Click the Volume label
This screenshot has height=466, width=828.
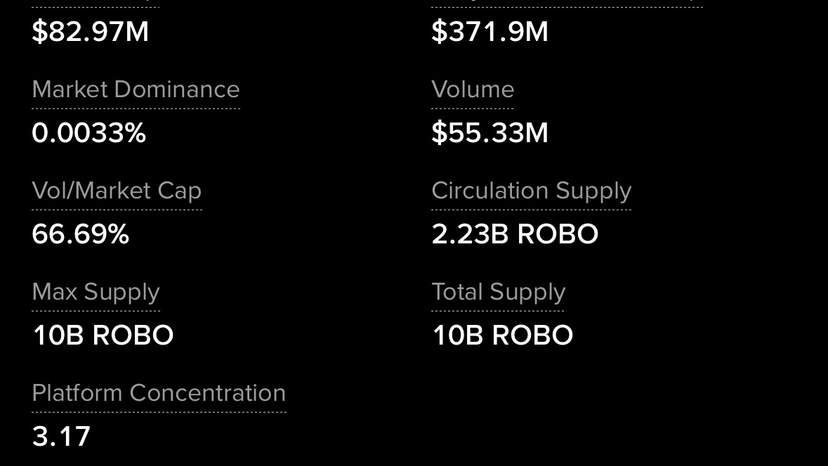(472, 90)
